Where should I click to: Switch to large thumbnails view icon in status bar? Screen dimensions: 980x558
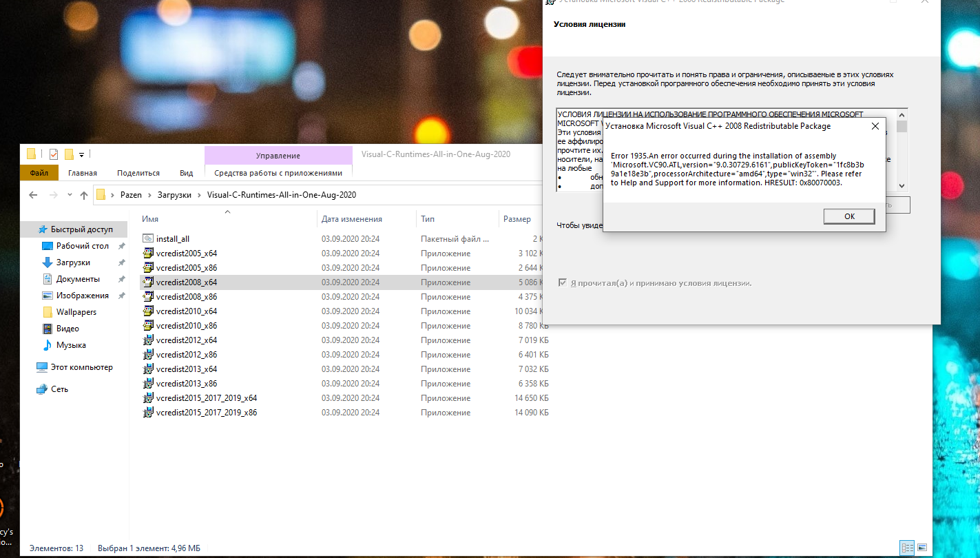(921, 548)
